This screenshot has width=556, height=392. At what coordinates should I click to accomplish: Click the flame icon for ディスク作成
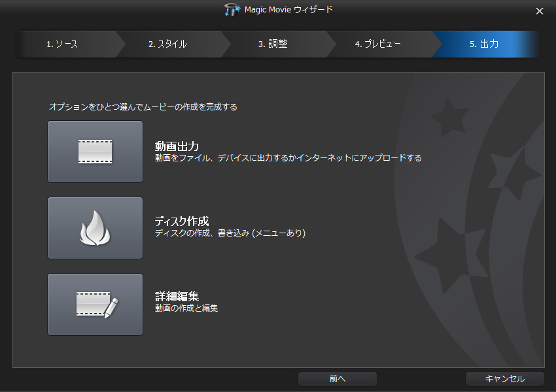(x=95, y=228)
